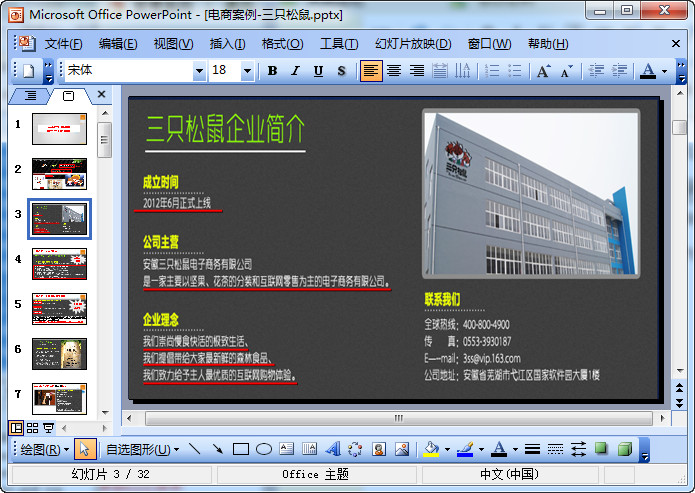Insert WordArt
This screenshot has height=493, width=695.
coord(333,449)
